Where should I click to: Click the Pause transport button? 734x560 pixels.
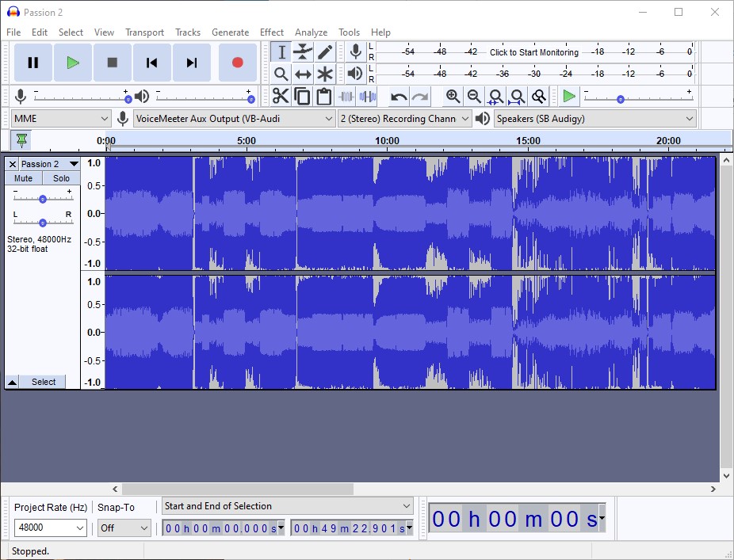click(x=32, y=63)
